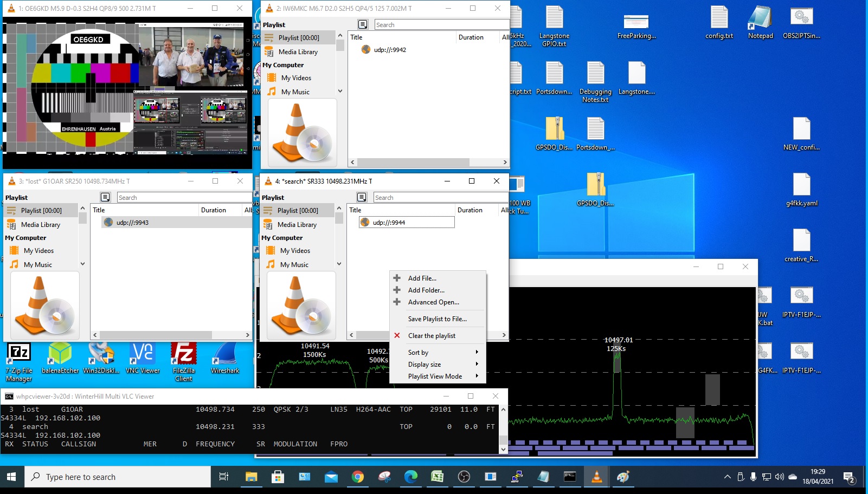This screenshot has width=868, height=494.
Task: Open balenaEtcher desktop icon
Action: 60,359
